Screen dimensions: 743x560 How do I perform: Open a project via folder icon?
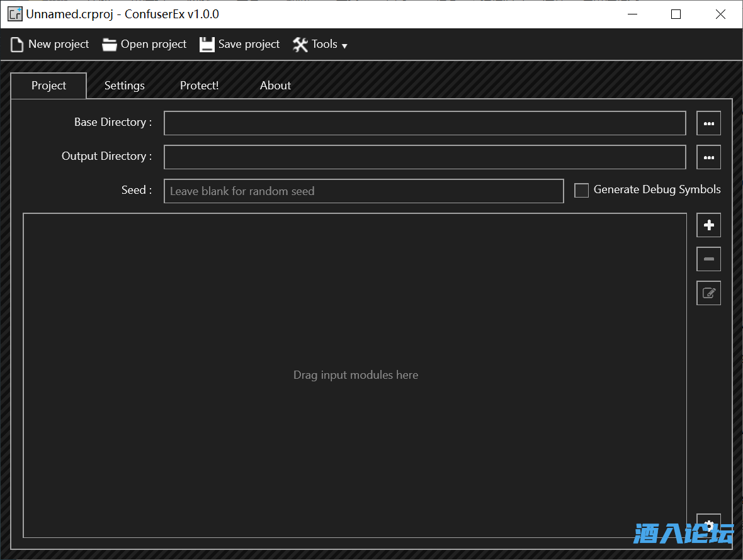click(110, 45)
